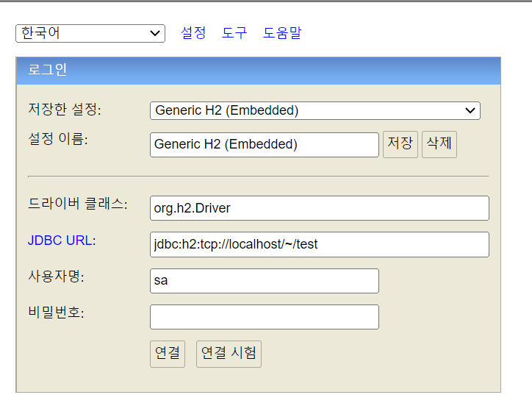Click the 드라이버 클래스: label
The image size is (532, 417).
click(77, 204)
